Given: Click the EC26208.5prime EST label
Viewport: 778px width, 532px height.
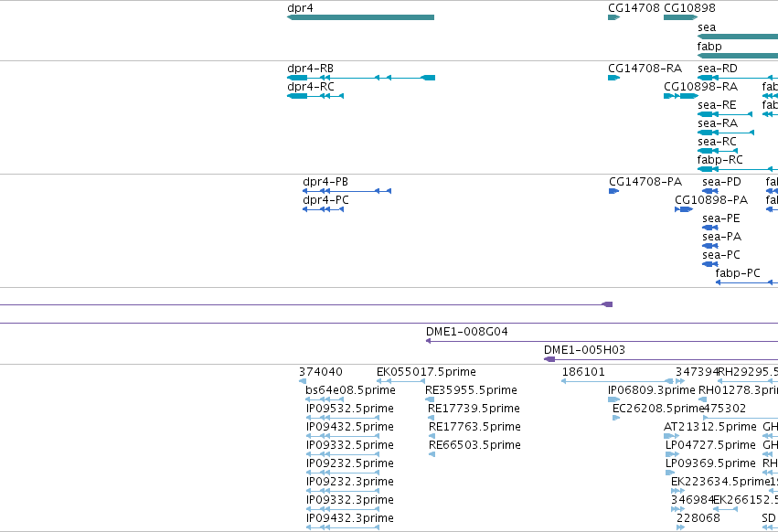Looking at the screenshot, I should point(658,409).
